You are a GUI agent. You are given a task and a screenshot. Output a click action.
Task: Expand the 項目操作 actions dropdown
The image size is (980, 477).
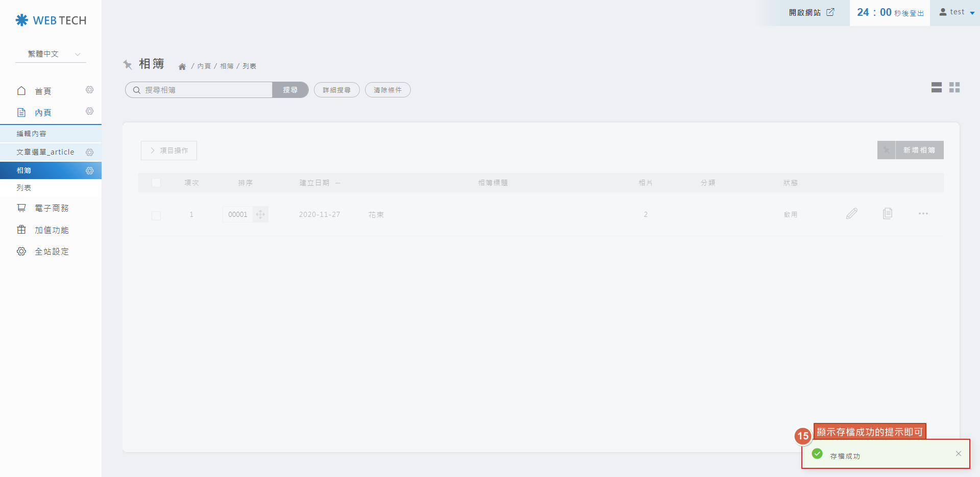pos(169,150)
